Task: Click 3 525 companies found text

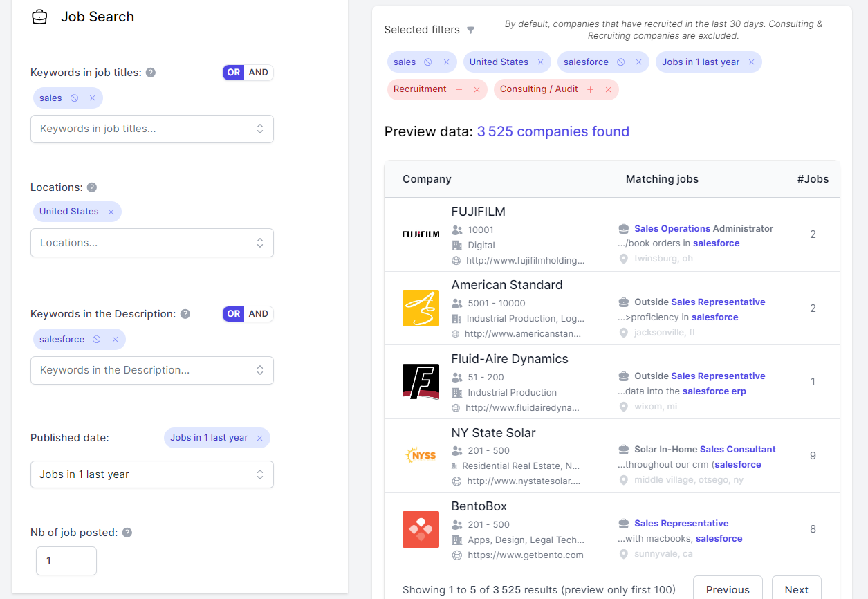Action: pyautogui.click(x=553, y=131)
